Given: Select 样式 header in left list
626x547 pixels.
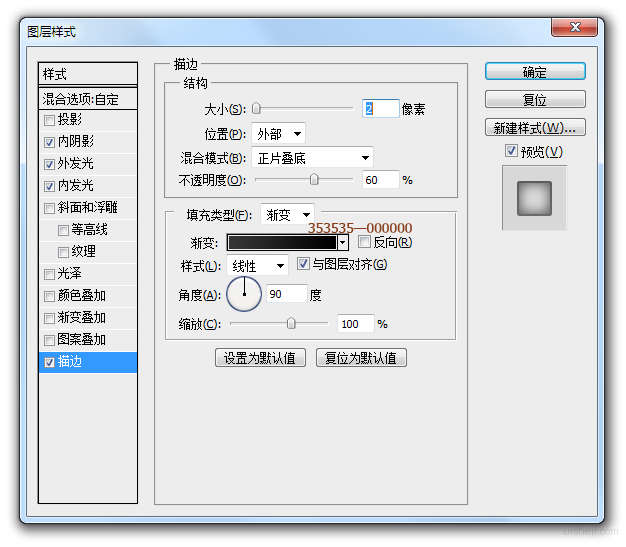Looking at the screenshot, I should tap(88, 74).
